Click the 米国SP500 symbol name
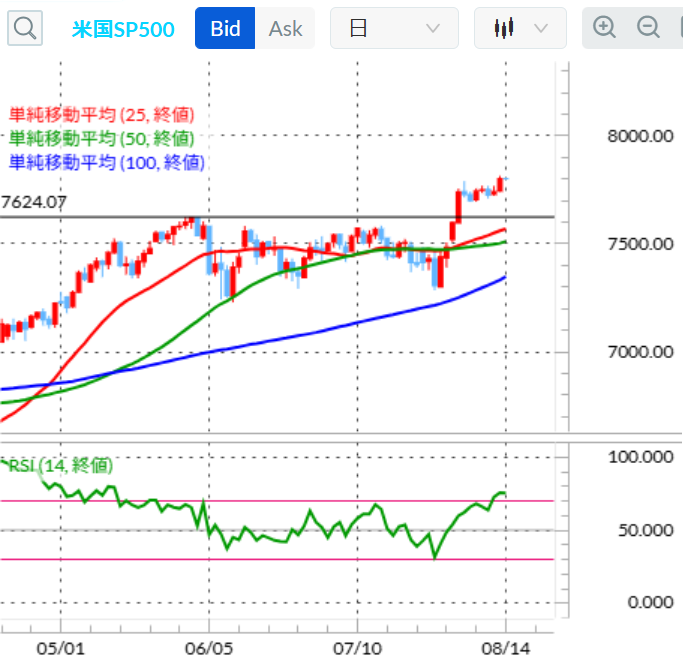Viewport: 683px width, 658px height. 123,29
